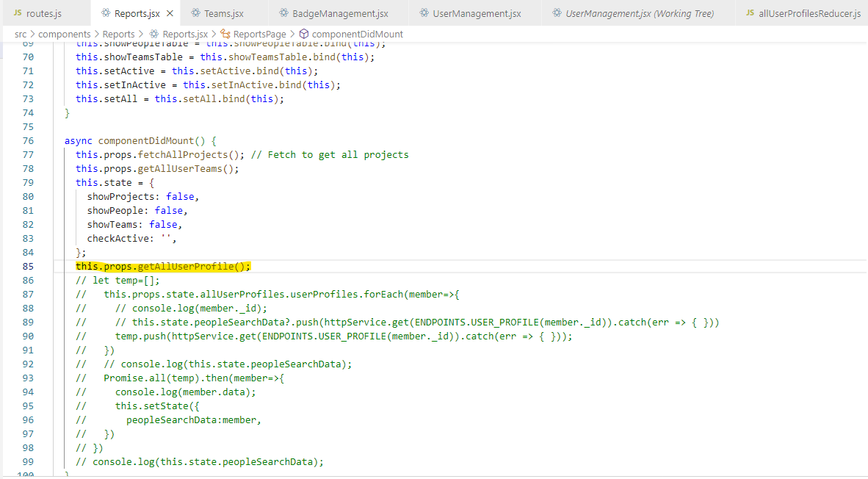Click the 'componentDidMount' breadcrumb
The height and width of the screenshot is (479, 868).
click(357, 35)
